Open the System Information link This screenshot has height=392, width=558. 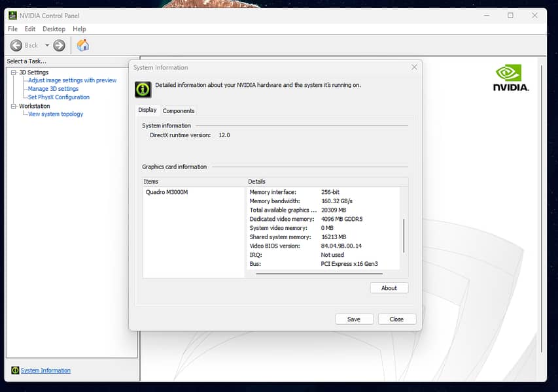coord(45,370)
